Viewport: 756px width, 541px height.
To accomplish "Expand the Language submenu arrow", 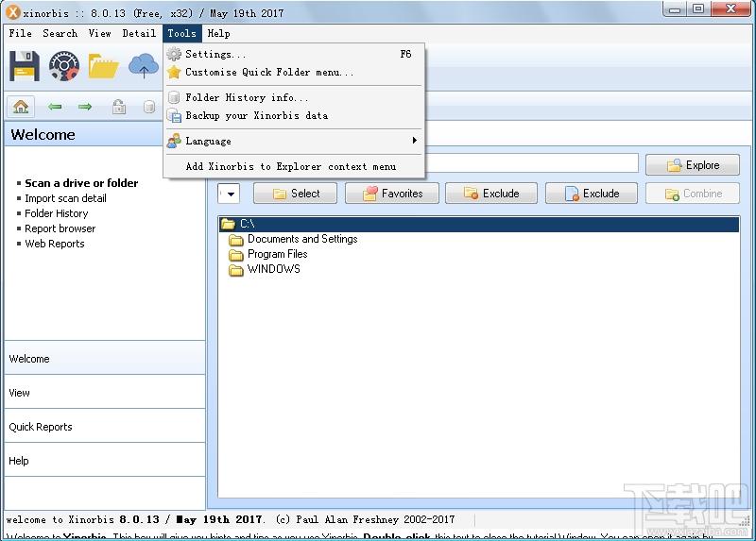I will tap(414, 141).
